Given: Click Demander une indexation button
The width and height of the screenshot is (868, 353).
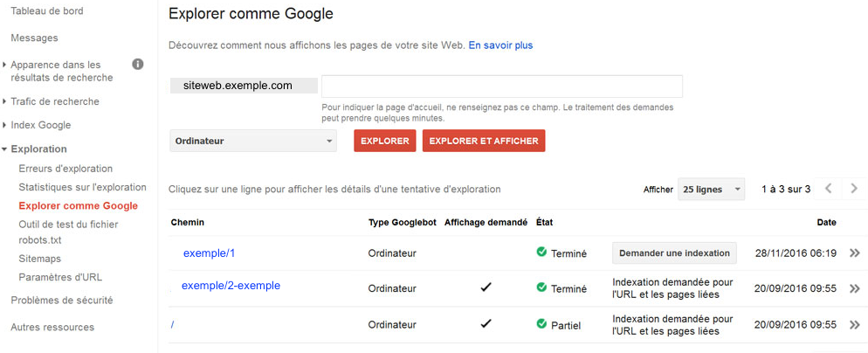Looking at the screenshot, I should click(674, 253).
